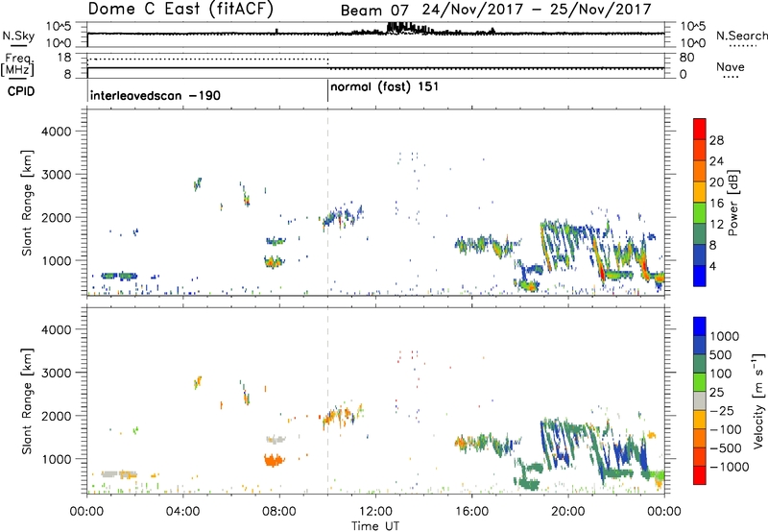Click the 'Slant Range [km]' label of power panel
Viewport: 768px width, 532px height.
coord(27,203)
